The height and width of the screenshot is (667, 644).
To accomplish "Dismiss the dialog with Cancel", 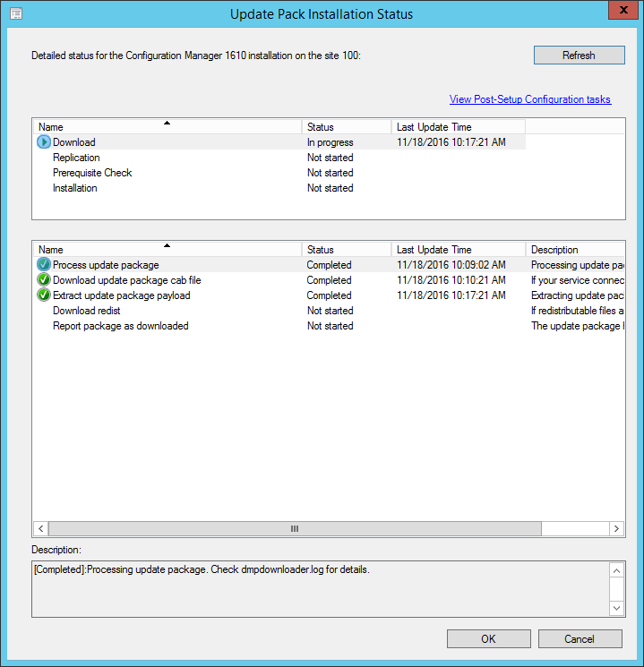I will click(x=580, y=639).
